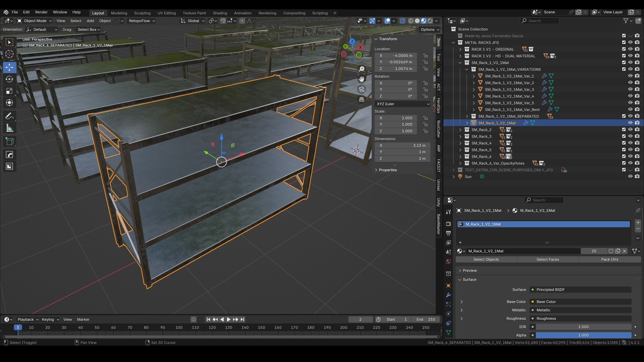Viewport: 644px width, 362px height.
Task: Open the Tool properties tab icon
Action: [448, 212]
